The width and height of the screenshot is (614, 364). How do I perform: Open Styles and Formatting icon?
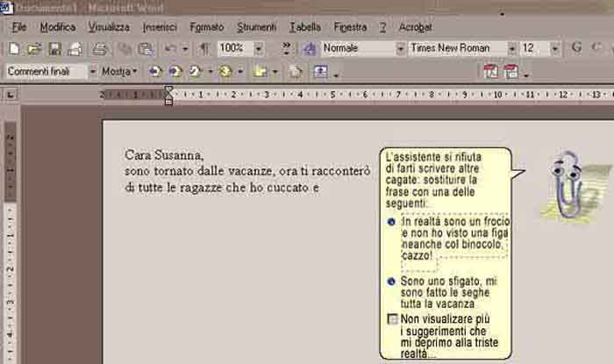(310, 48)
